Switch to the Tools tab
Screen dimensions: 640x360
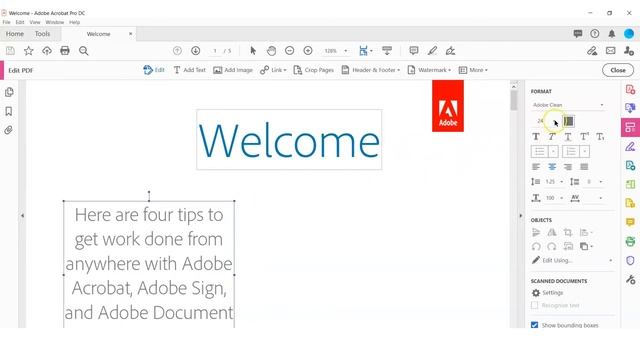pos(42,34)
